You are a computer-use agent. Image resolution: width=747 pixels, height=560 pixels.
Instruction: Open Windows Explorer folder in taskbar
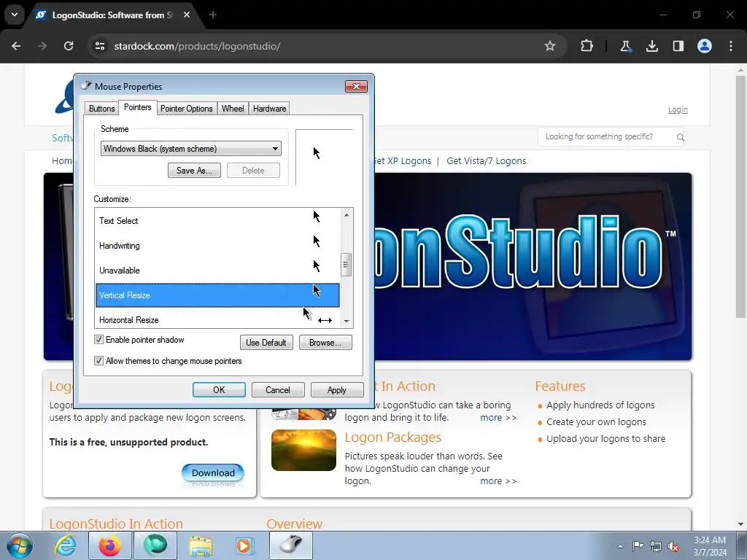201,545
